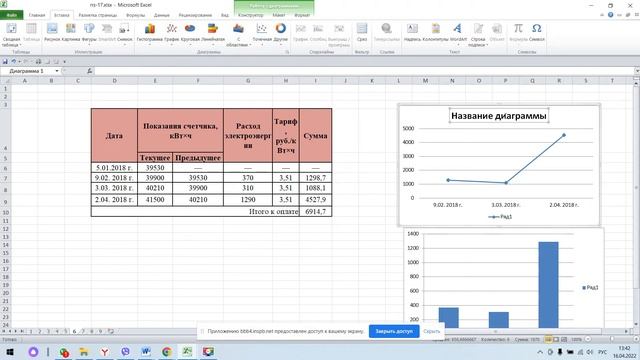The height and width of the screenshot is (360, 640).
Task: Click the Ряд1 legend of line chart
Action: coord(500,217)
